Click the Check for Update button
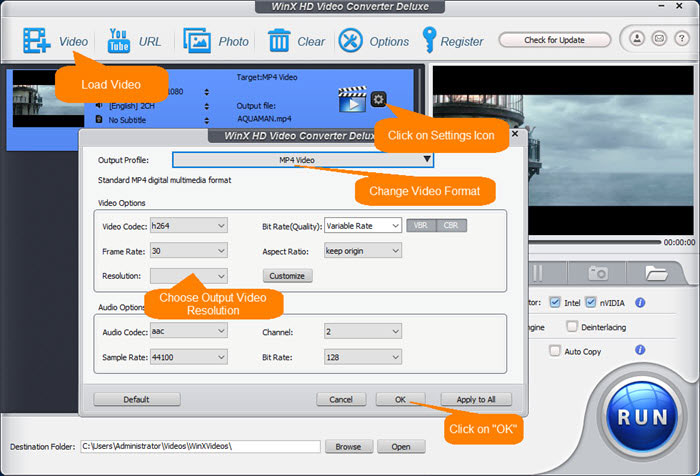Screen dimensions: 700x476 tap(554, 40)
